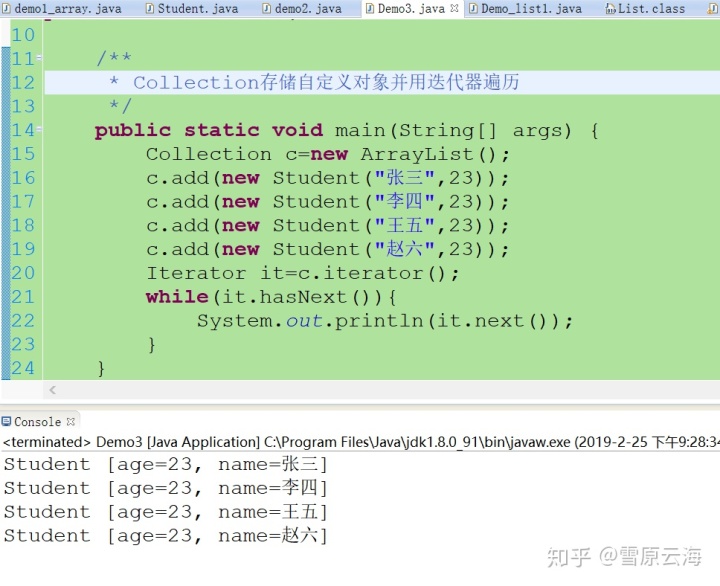Click line number 20 in the gutter
The width and height of the screenshot is (720, 586).
(x=23, y=273)
